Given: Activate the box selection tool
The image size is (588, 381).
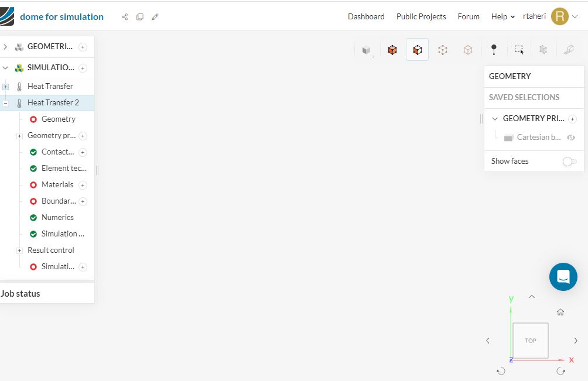Looking at the screenshot, I should pyautogui.click(x=519, y=49).
